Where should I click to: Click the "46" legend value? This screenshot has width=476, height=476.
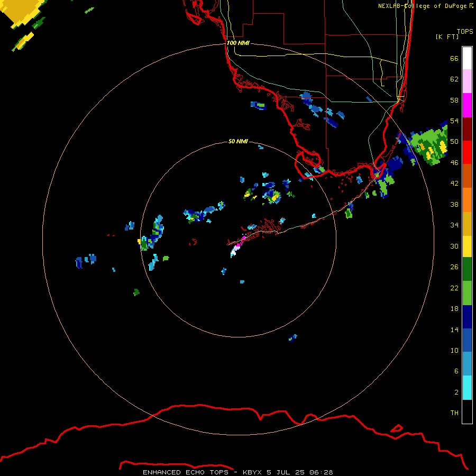(454, 163)
